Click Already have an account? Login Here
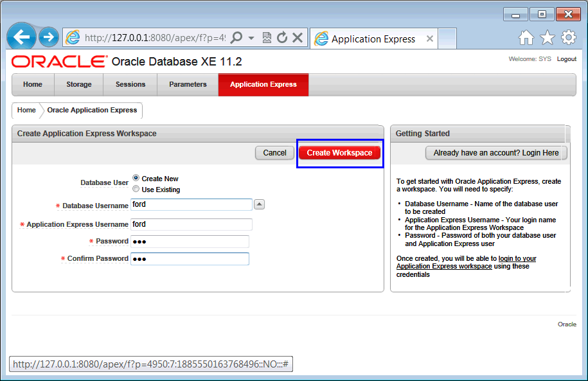 (x=495, y=153)
